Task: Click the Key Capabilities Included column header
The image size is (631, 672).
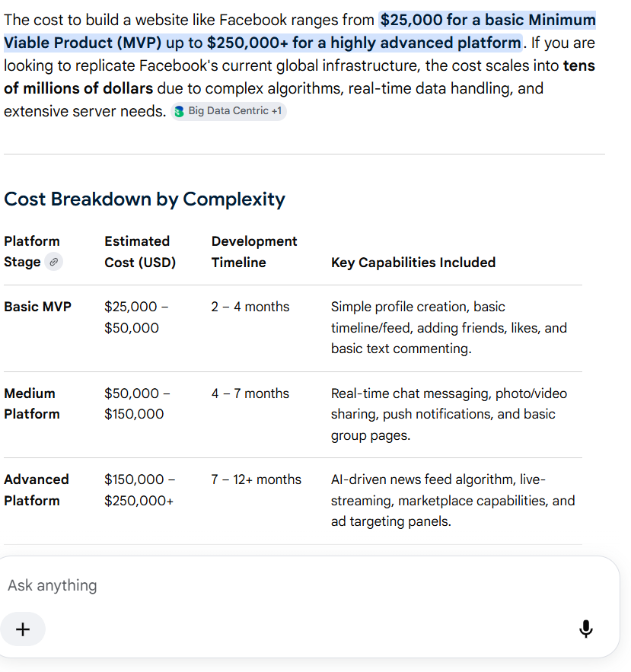Action: pos(413,263)
